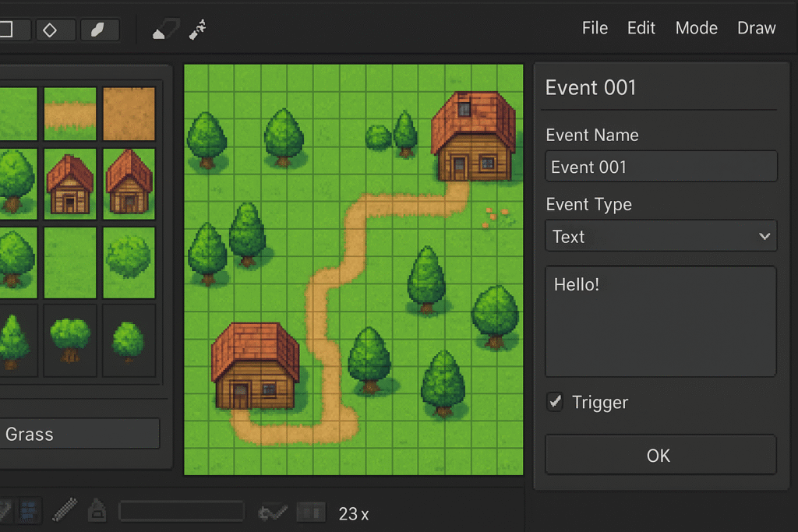Pick the plain dirt tile swatch
The image size is (798, 532).
(129, 114)
